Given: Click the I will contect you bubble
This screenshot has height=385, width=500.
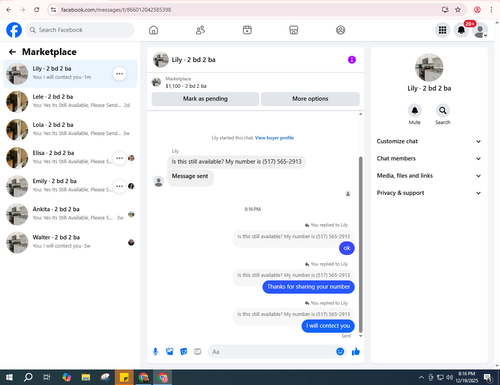Looking at the screenshot, I should [328, 326].
